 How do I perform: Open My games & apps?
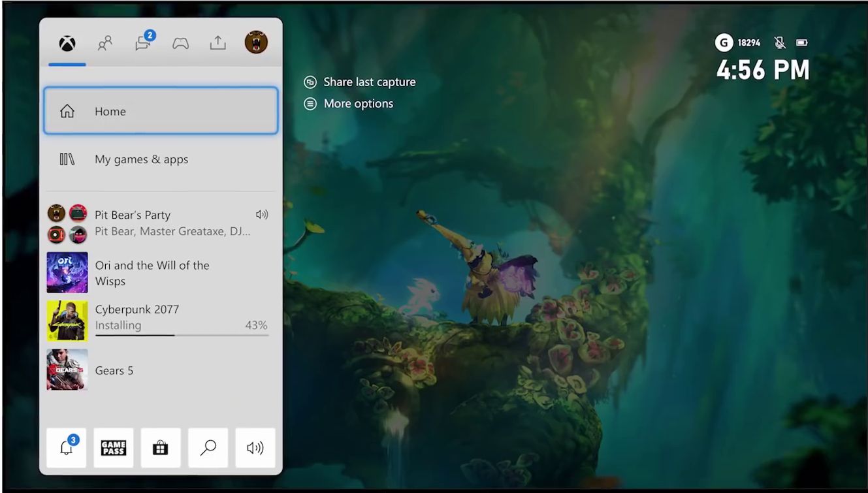(x=161, y=159)
